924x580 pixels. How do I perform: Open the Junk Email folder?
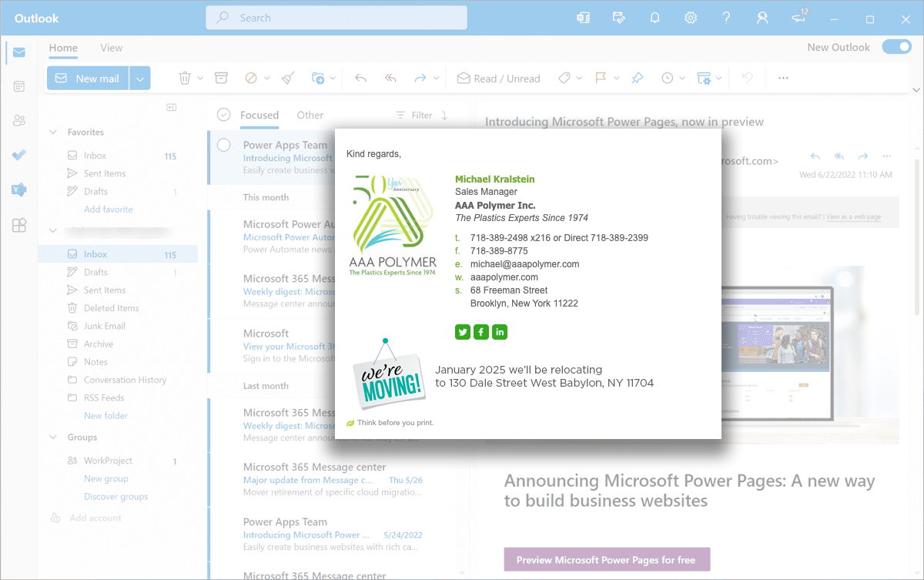(x=105, y=326)
